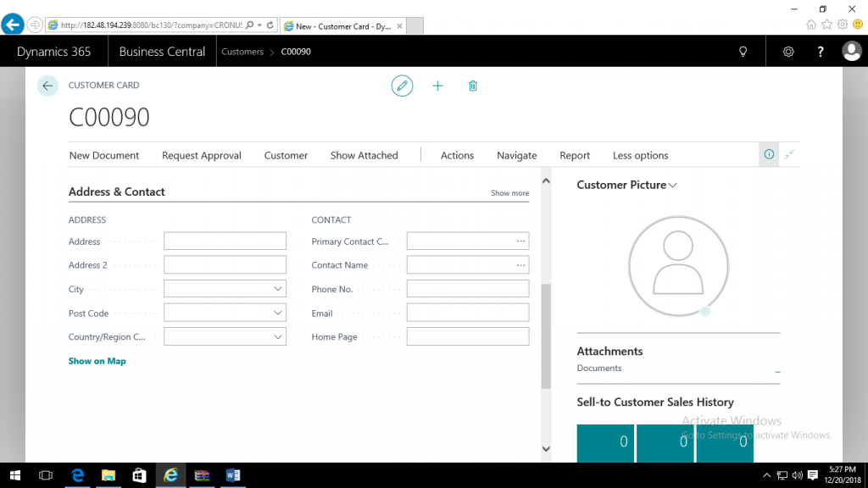Open Internet Explorer tools gear icon
Viewport: 868px width, 488px height.
[842, 25]
